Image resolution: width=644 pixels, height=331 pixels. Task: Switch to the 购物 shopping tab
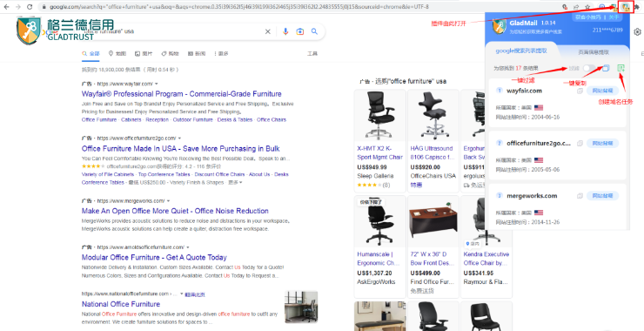tap(170, 53)
